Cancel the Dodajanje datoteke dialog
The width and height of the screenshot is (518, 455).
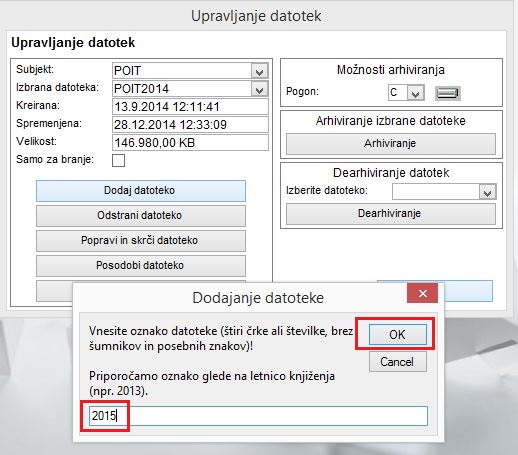397,362
